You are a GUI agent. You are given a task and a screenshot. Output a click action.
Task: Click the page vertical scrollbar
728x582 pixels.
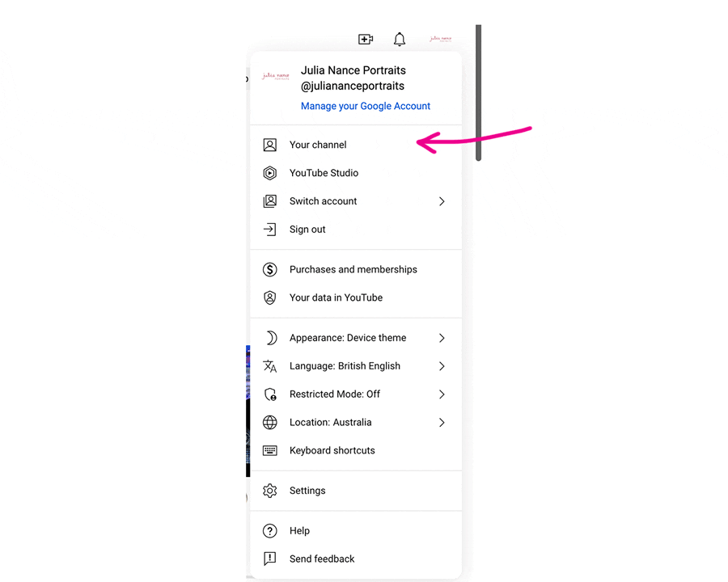click(x=478, y=93)
